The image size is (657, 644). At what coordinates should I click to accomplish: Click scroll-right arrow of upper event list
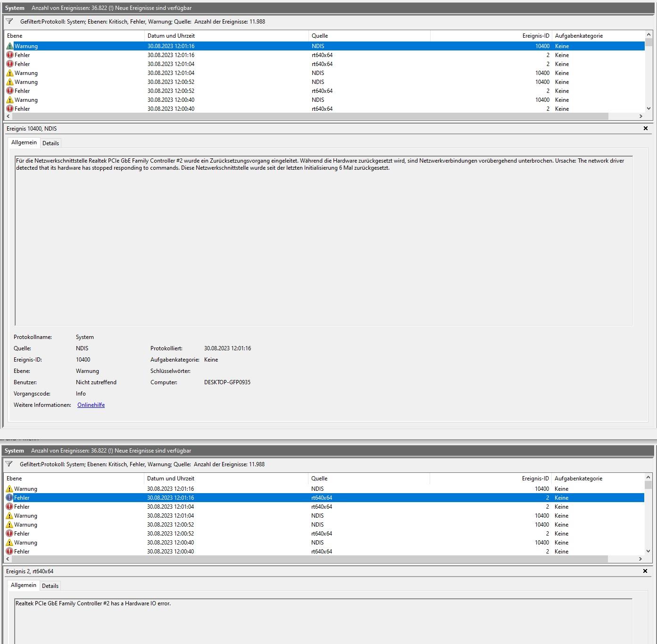coord(640,116)
